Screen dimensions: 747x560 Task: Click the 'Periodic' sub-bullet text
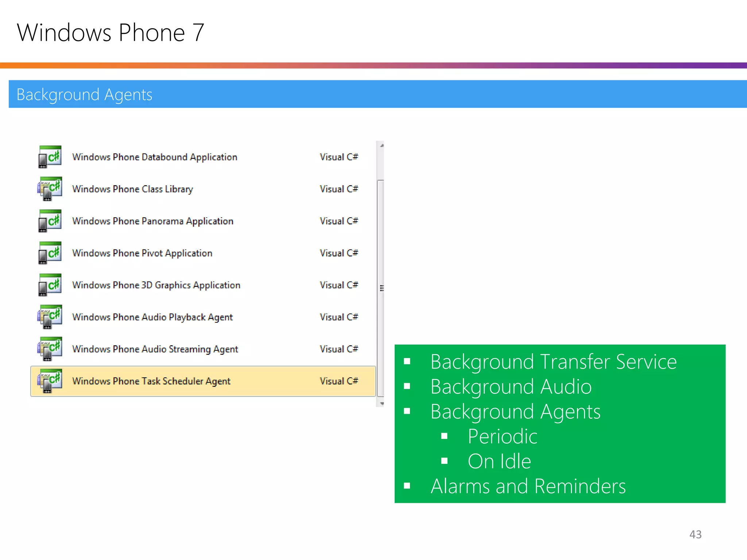503,436
